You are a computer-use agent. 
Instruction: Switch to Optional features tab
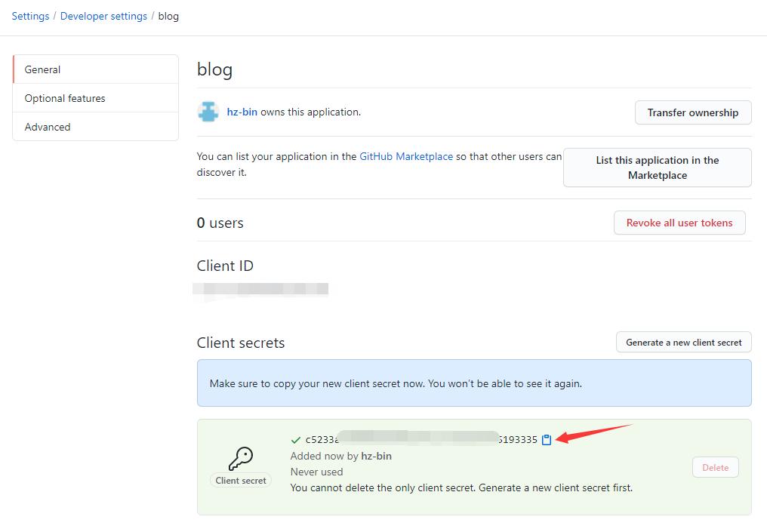[96, 98]
